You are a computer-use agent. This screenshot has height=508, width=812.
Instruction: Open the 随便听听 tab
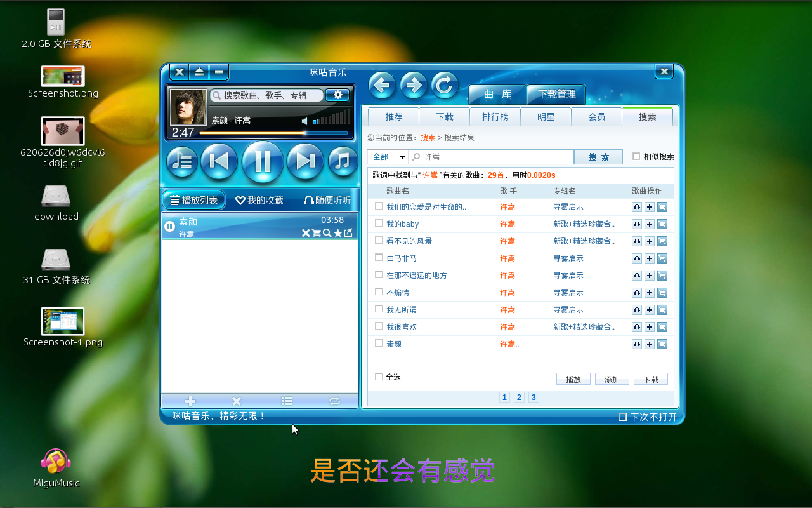coord(327,200)
